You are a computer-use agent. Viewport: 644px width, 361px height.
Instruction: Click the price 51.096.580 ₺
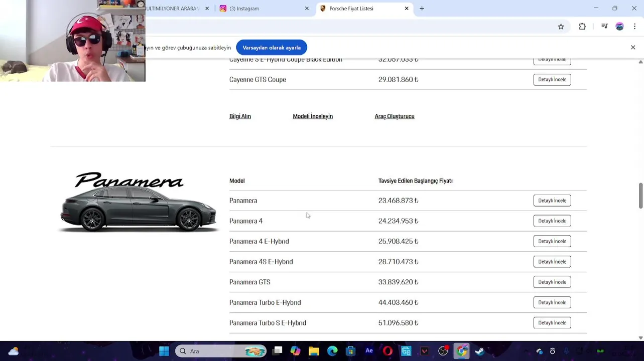pyautogui.click(x=399, y=323)
